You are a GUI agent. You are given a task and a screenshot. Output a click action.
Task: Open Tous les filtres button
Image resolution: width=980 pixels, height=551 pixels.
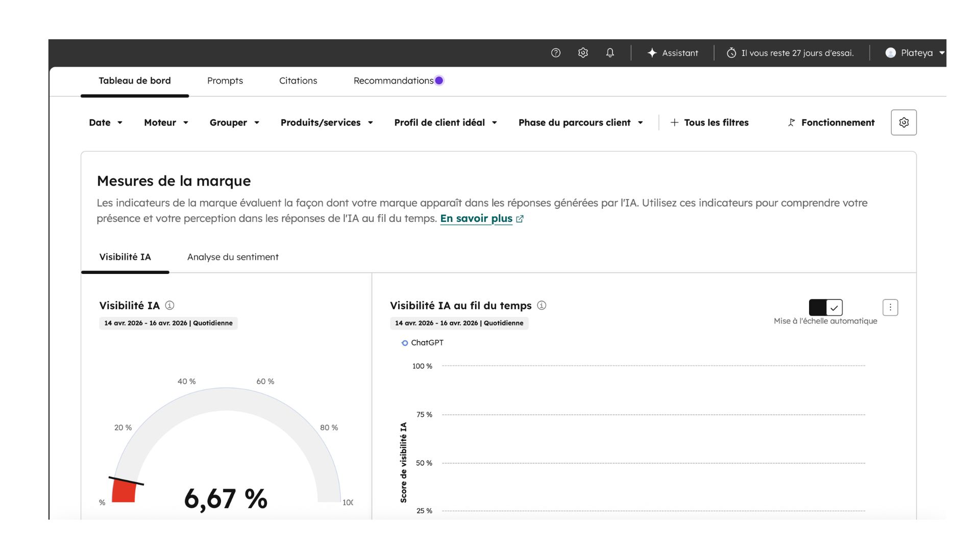tap(709, 122)
